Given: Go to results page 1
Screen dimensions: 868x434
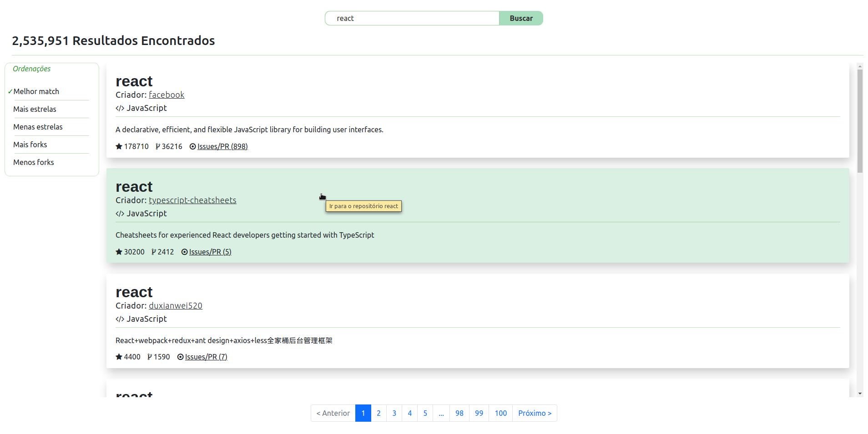Looking at the screenshot, I should [363, 413].
